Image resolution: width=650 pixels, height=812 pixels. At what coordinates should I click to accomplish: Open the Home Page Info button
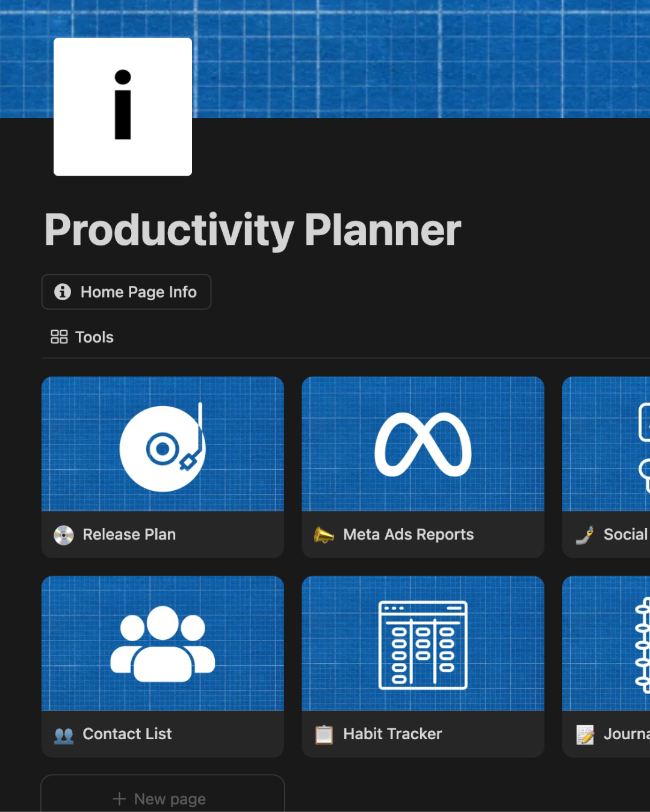tap(126, 292)
